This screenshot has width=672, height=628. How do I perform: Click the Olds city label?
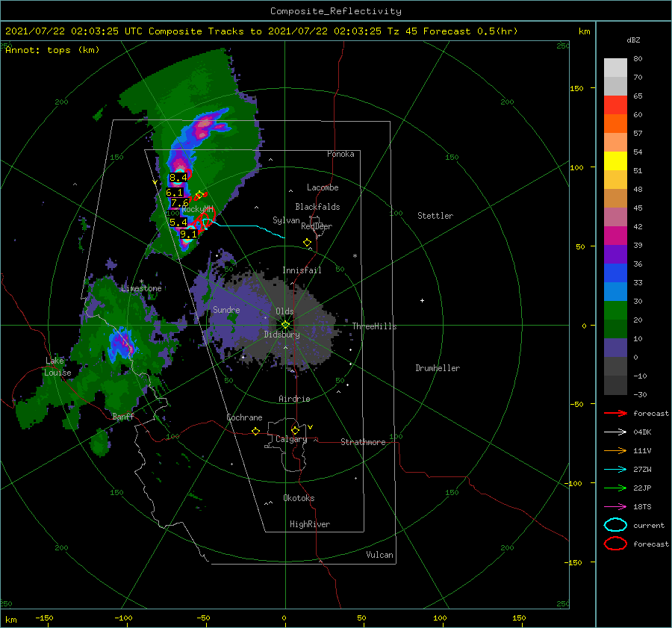(284, 311)
